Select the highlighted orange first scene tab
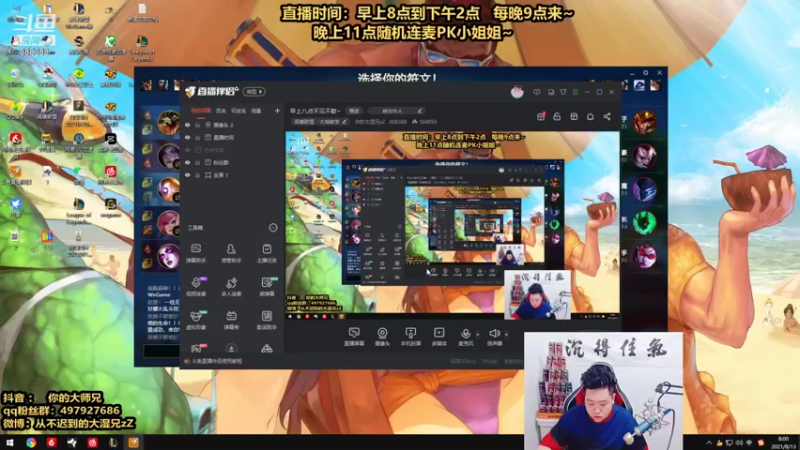This screenshot has width=800, height=450. [x=201, y=111]
